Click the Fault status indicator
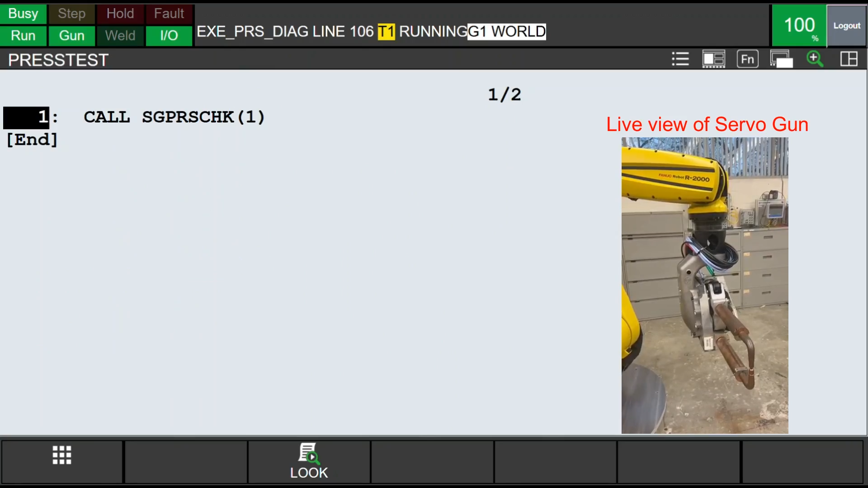Viewport: 868px width, 488px height. (x=169, y=14)
